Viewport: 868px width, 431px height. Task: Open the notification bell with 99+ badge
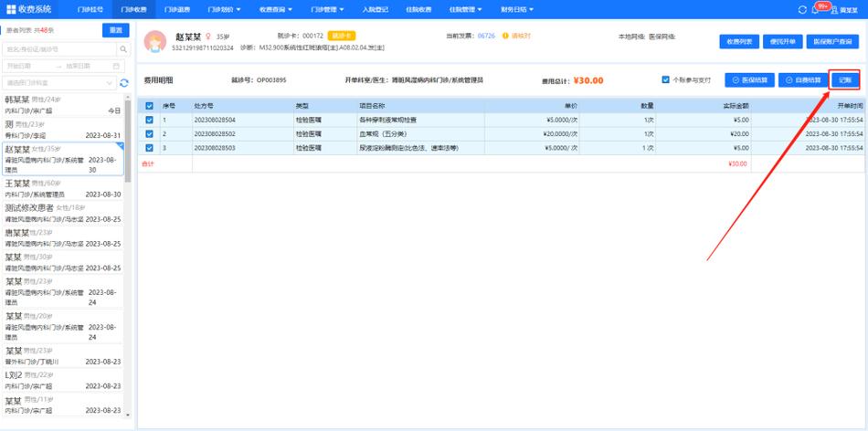pyautogui.click(x=815, y=10)
